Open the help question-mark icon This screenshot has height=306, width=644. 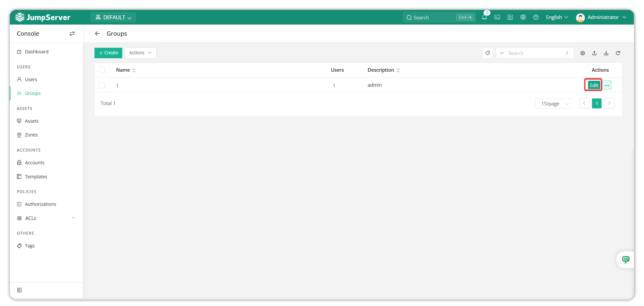536,17
